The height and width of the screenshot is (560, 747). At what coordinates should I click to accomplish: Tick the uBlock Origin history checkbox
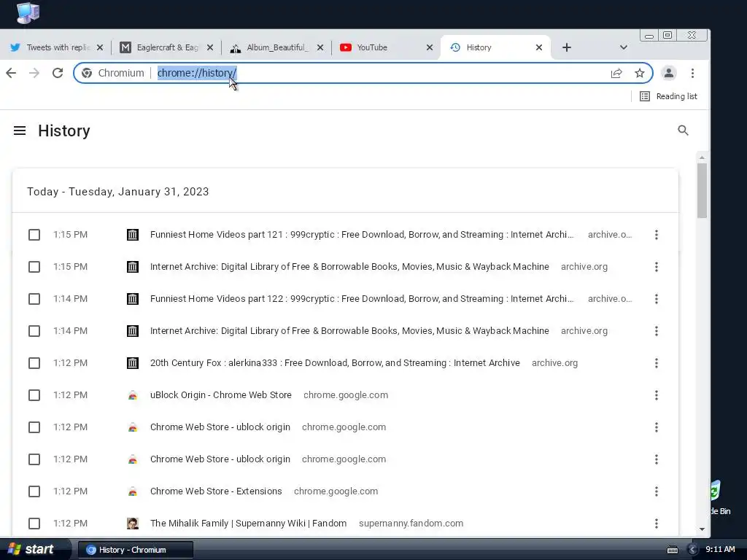point(34,395)
